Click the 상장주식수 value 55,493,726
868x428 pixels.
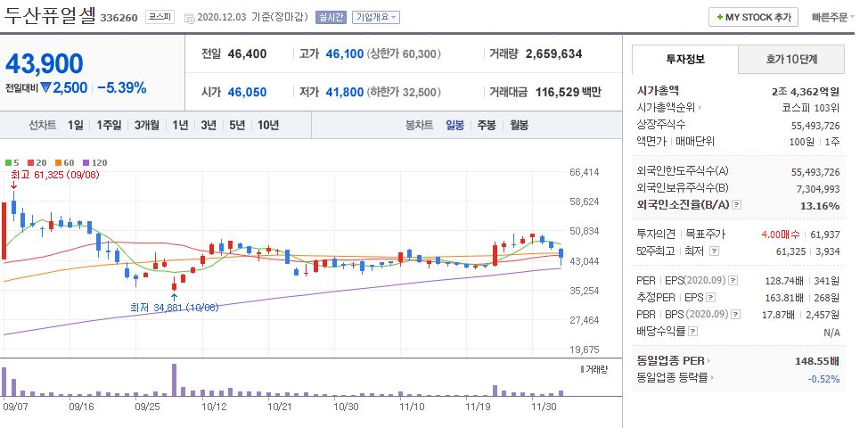(x=815, y=126)
